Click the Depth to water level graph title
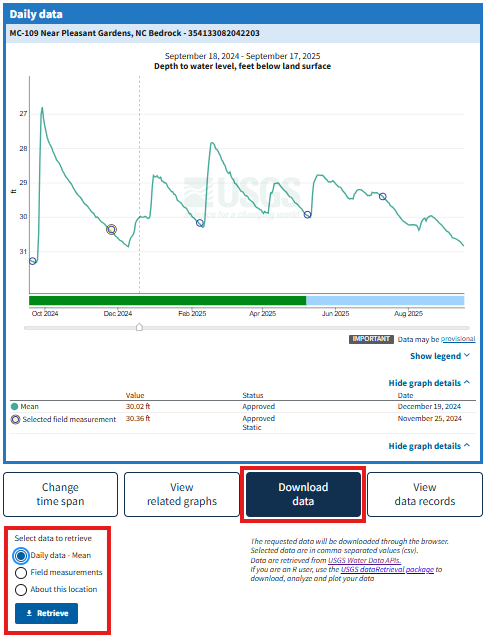This screenshot has height=635, width=485. (x=242, y=66)
